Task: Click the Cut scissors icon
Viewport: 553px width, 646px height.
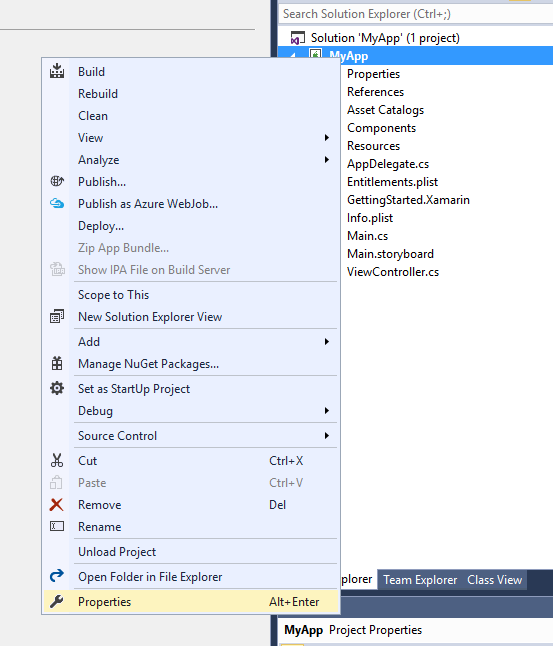Action: (x=57, y=460)
